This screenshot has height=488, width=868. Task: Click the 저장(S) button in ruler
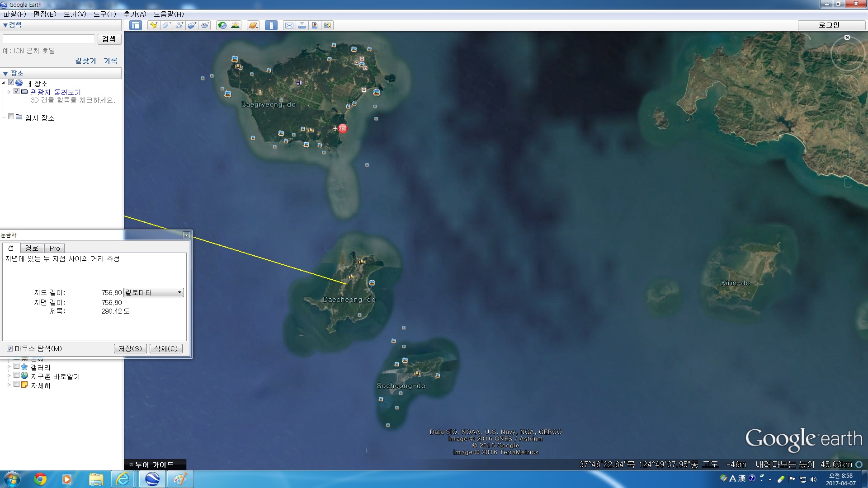point(130,348)
